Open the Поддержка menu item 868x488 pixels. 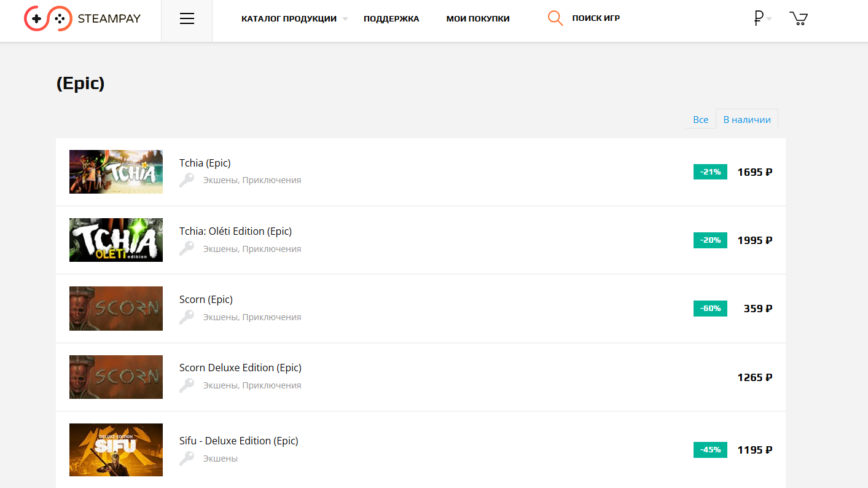pyautogui.click(x=391, y=18)
